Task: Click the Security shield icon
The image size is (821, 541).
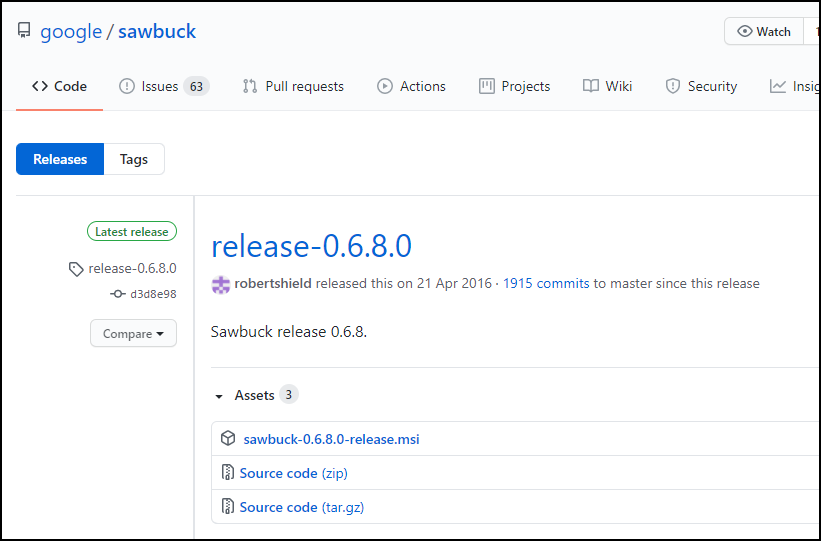Action: tap(673, 86)
